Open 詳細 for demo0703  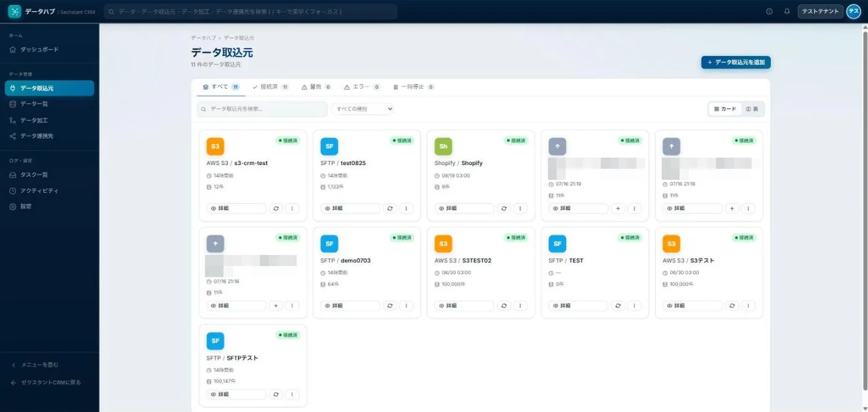click(350, 306)
